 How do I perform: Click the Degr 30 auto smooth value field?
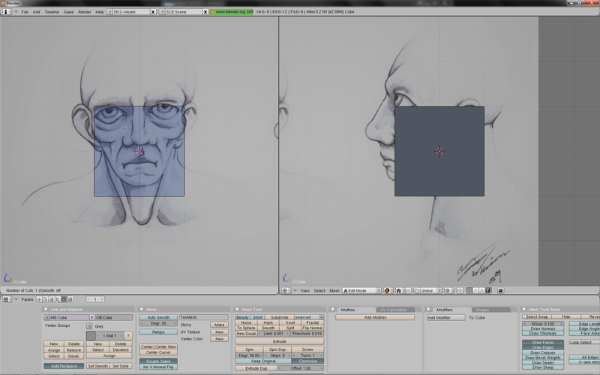point(158,323)
